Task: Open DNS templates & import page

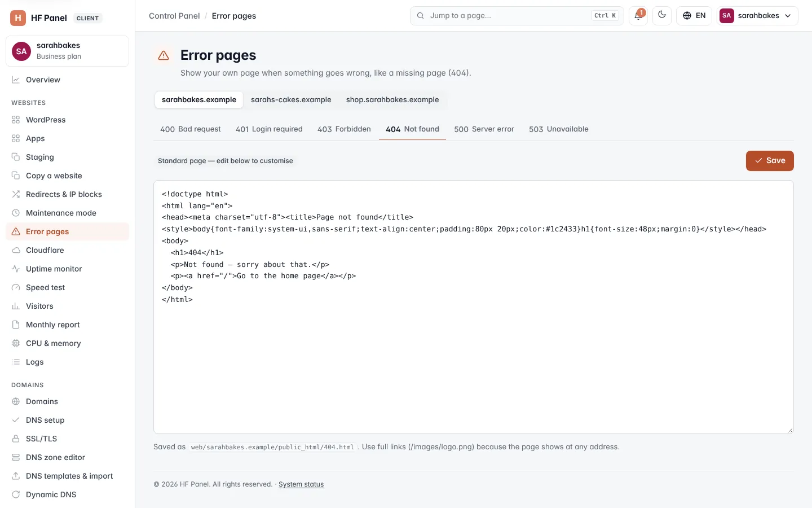Action: click(x=67, y=476)
